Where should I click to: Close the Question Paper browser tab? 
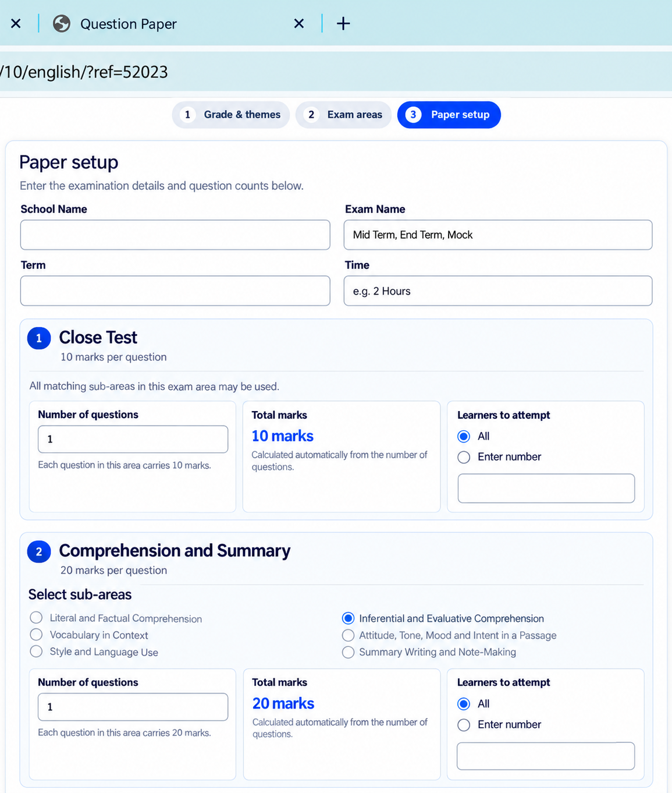[299, 23]
